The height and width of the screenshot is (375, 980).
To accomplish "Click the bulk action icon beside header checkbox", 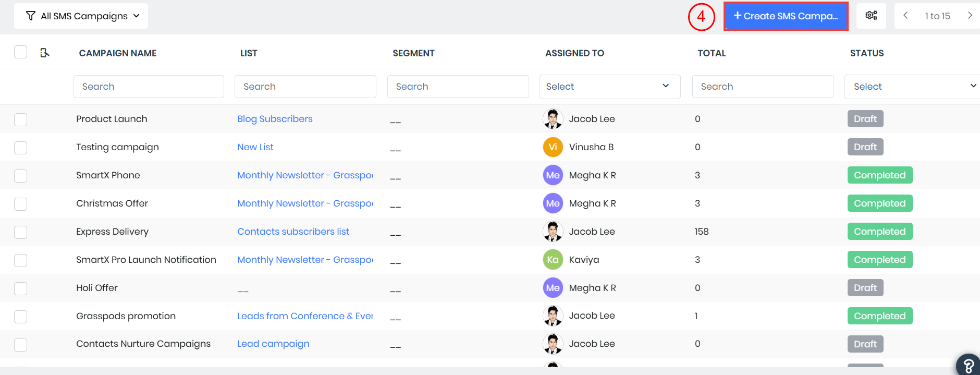I will tap(45, 53).
